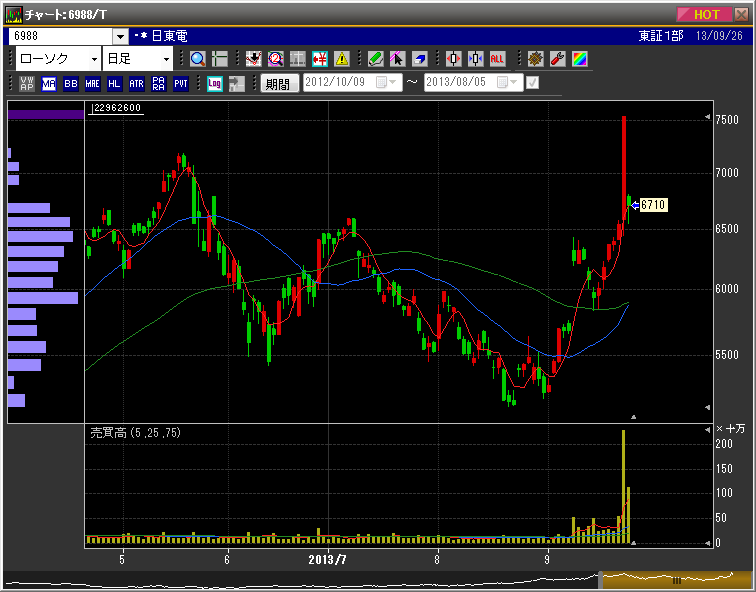Select the eraser tool icon
756x592 pixels.
(x=419, y=59)
